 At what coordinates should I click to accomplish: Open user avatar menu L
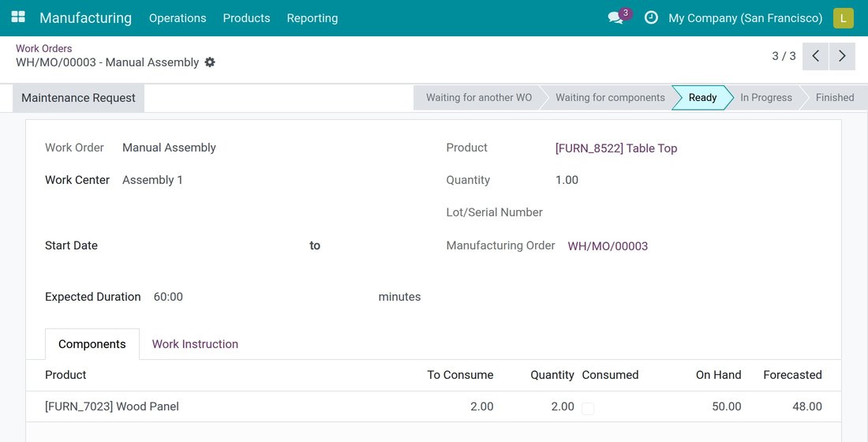[843, 17]
